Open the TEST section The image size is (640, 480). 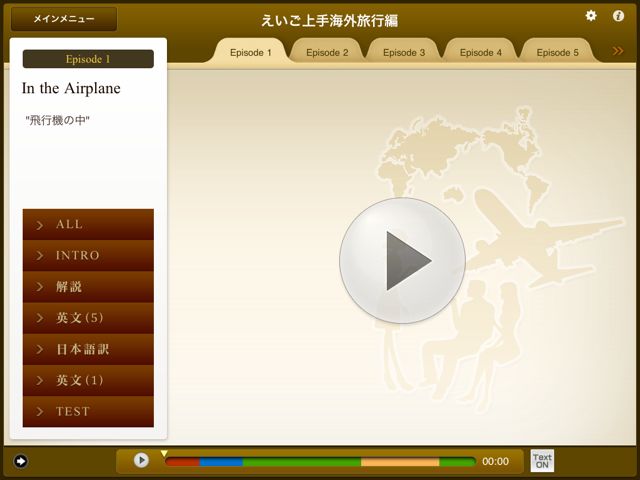pos(88,411)
